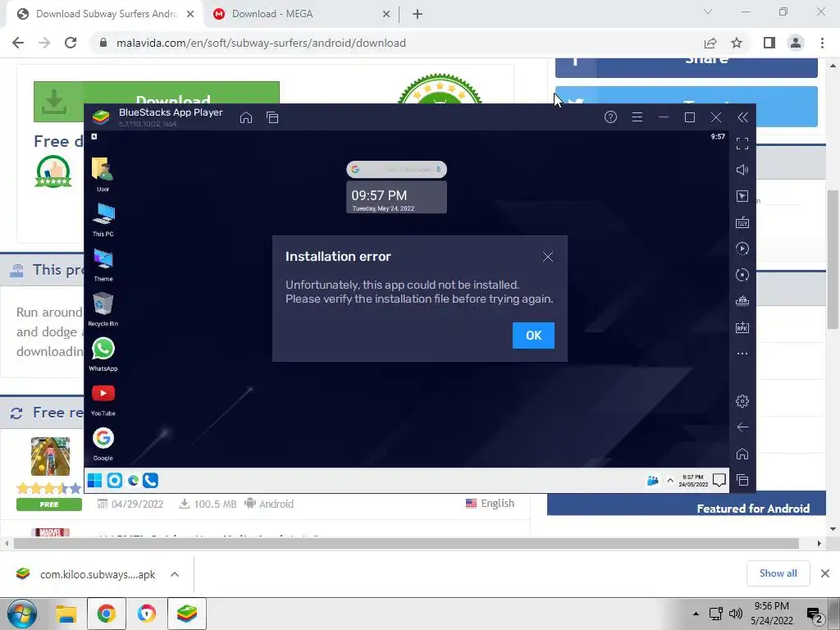Expand the emulator taskbar tray caret
This screenshot has width=840, height=630.
click(x=669, y=480)
